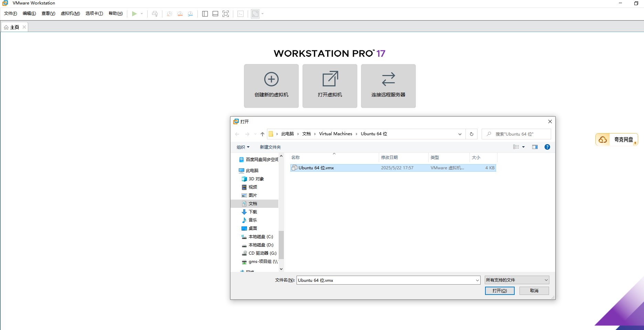
Task: Open the 虚拟机(M) menu
Action: (71, 13)
